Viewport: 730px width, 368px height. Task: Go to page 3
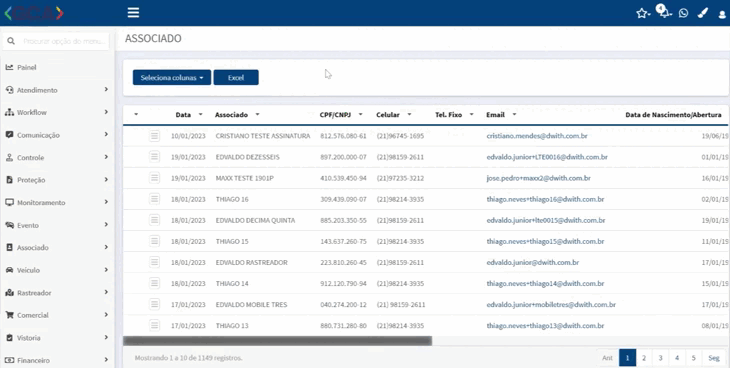(661, 358)
